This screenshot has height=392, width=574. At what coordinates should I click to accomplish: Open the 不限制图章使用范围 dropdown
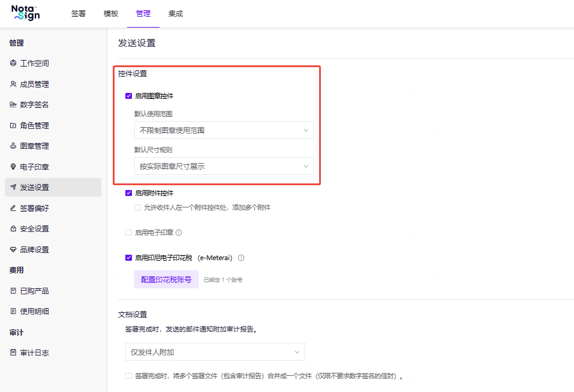224,130
